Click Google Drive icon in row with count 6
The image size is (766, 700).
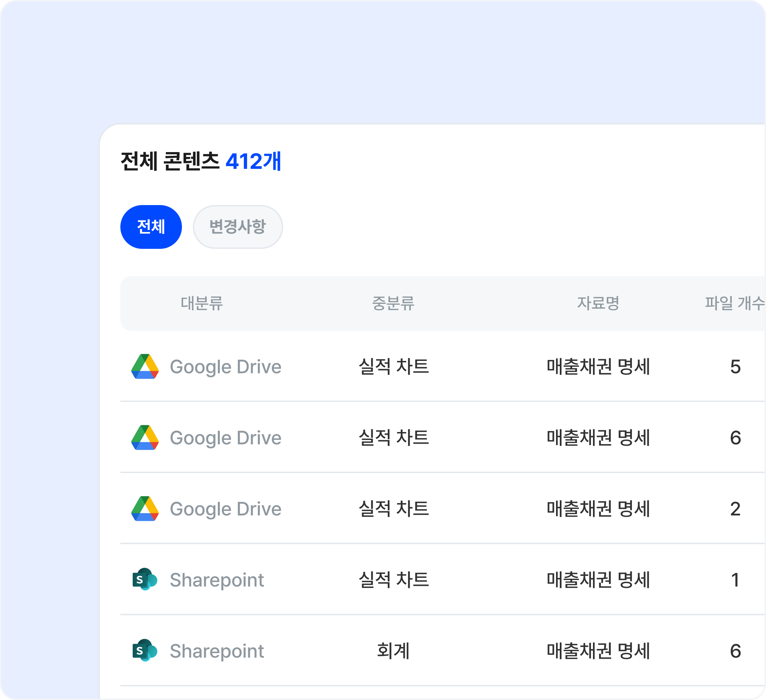tap(145, 437)
